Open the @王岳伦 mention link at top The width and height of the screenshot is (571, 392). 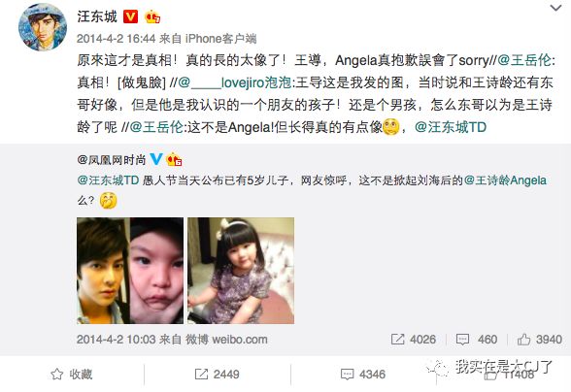click(x=524, y=60)
